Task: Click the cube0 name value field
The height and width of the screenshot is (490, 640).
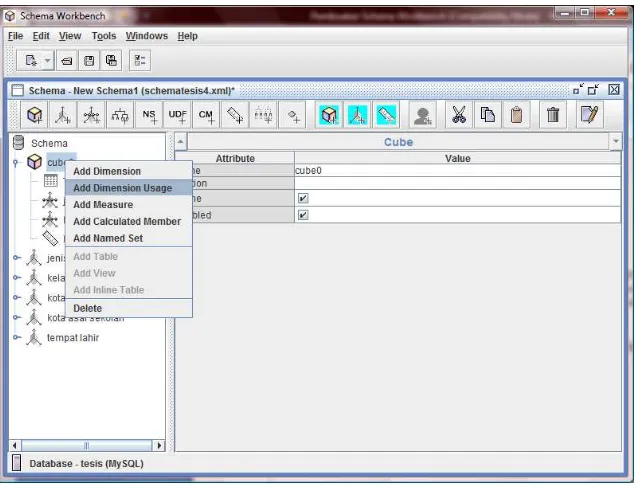Action: pyautogui.click(x=458, y=171)
